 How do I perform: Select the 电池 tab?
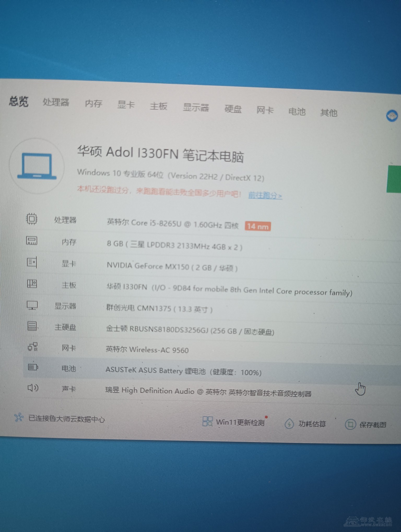coord(297,112)
